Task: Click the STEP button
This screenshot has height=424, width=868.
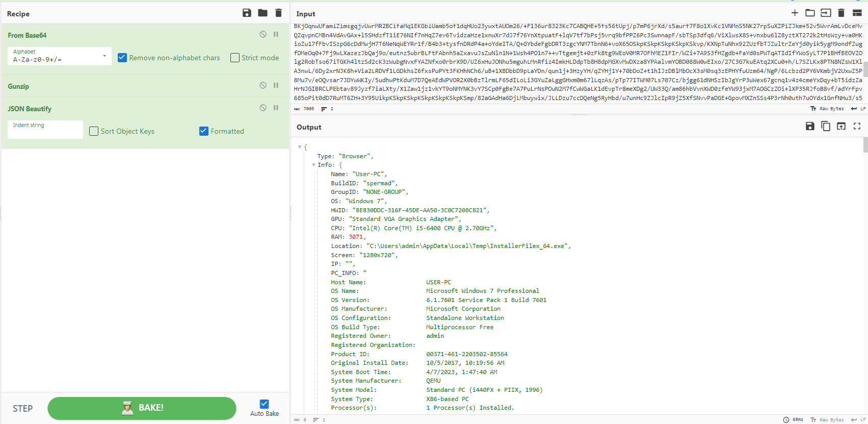Action: tap(23, 409)
